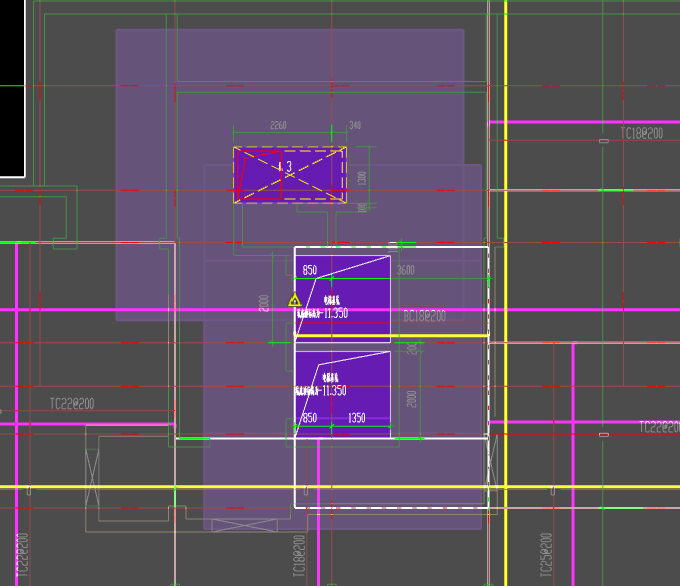The image size is (680, 586).
Task: Click the 3600 dimension value
Action: [405, 270]
